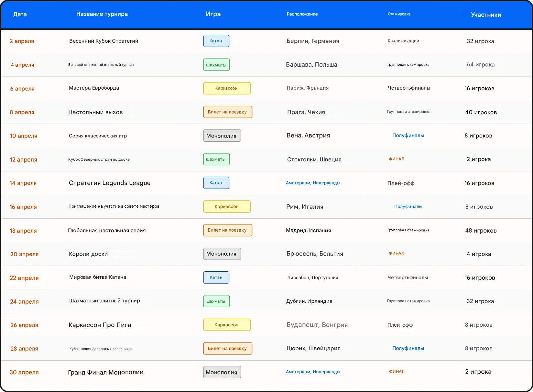Select the Гранд Финал Монополии row title
This screenshot has height=392, width=533.
point(105,372)
